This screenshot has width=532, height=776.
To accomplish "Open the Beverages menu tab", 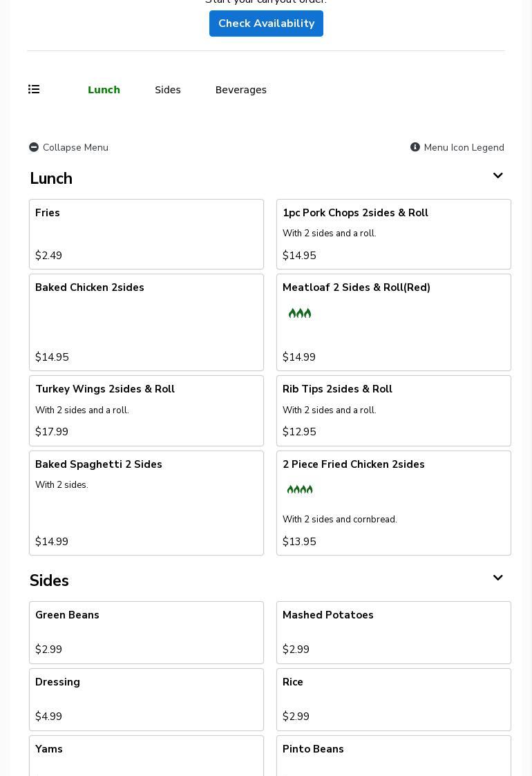I will click(x=241, y=90).
